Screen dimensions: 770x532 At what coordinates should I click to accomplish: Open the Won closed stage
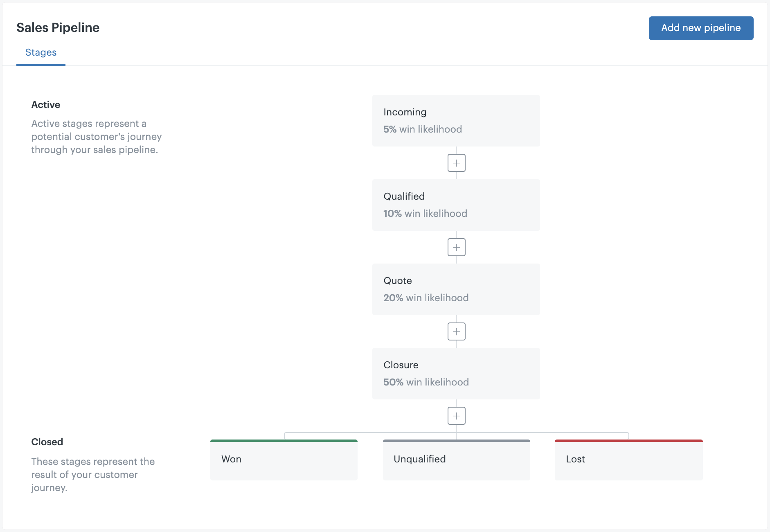click(x=284, y=460)
